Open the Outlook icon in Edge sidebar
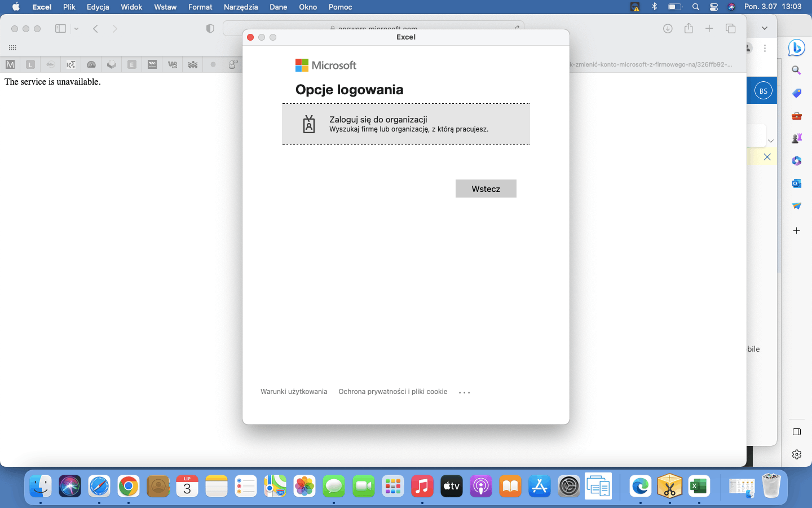 point(796,183)
